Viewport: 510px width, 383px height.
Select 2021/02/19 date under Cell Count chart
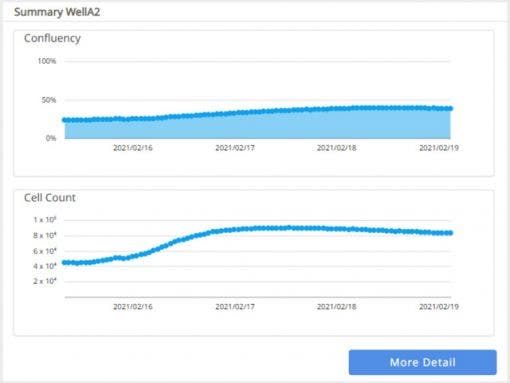coord(439,307)
